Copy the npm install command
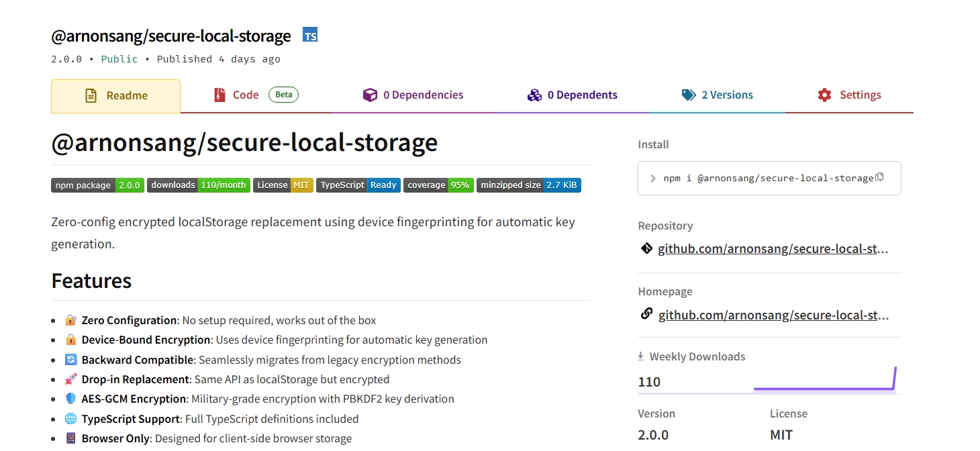 (x=879, y=177)
